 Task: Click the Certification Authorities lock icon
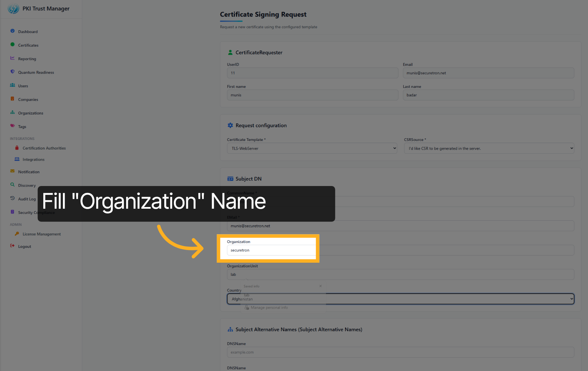tap(17, 148)
